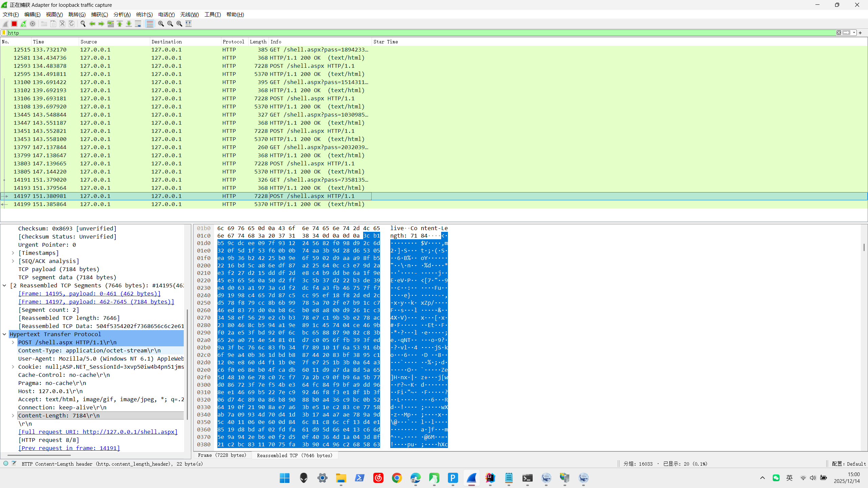Open capture options gear icon
This screenshot has width=868, height=488.
coord(33,24)
